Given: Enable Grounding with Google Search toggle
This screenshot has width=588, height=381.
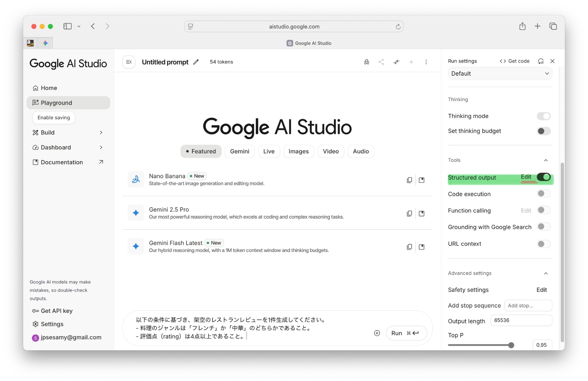Looking at the screenshot, I should pyautogui.click(x=544, y=226).
